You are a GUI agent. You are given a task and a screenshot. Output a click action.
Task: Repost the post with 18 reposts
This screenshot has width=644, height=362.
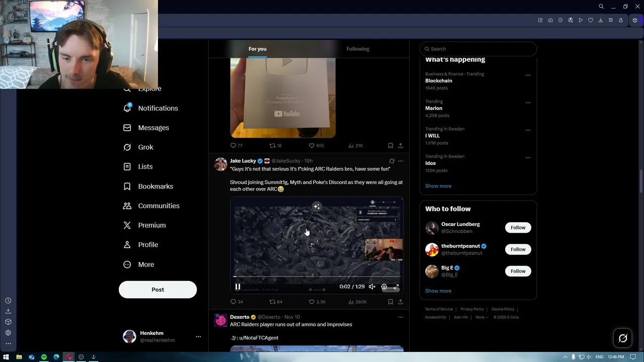275,145
